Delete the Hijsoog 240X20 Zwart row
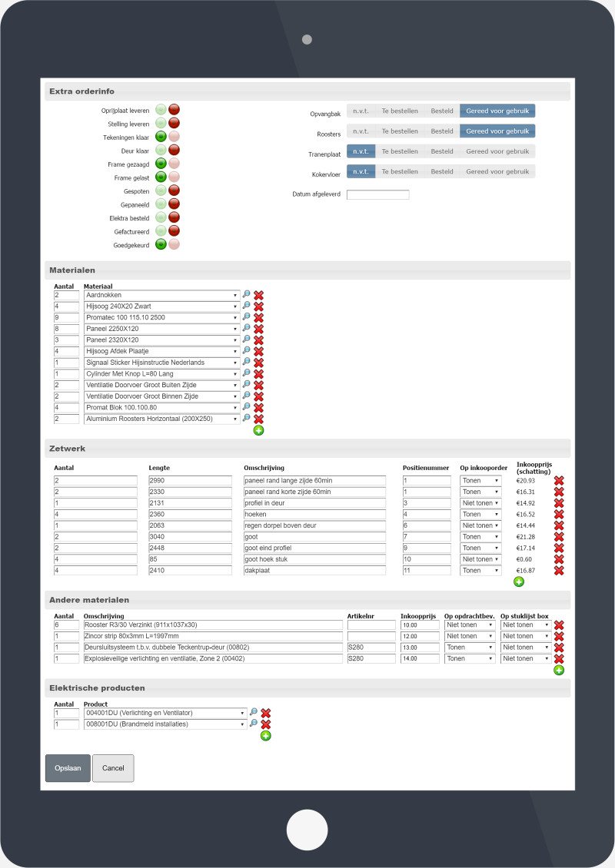615x868 pixels. (x=259, y=306)
